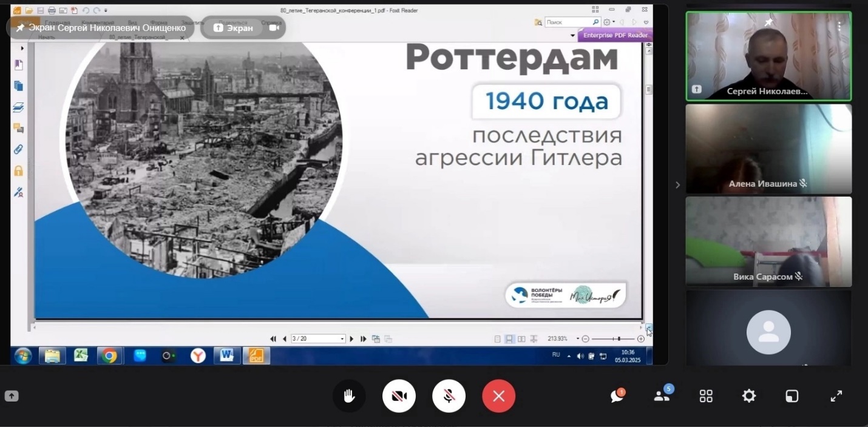Image resolution: width=868 pixels, height=427 pixels.
Task: Open the Foxit search settings gear dropdown
Action: tap(609, 22)
